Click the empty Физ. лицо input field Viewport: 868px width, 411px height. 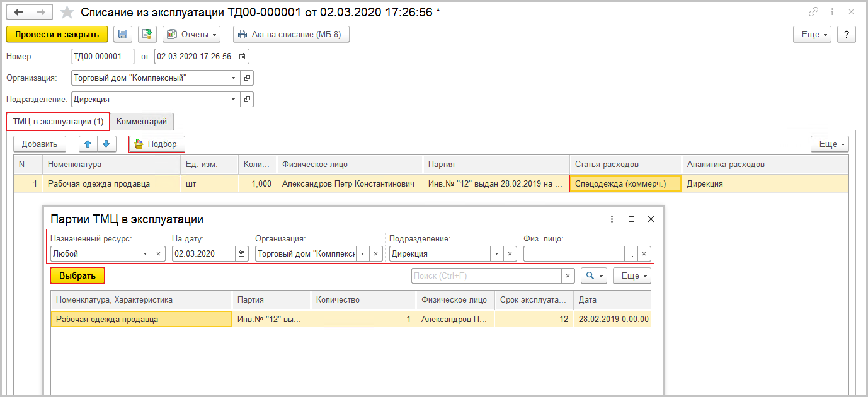pyautogui.click(x=574, y=253)
